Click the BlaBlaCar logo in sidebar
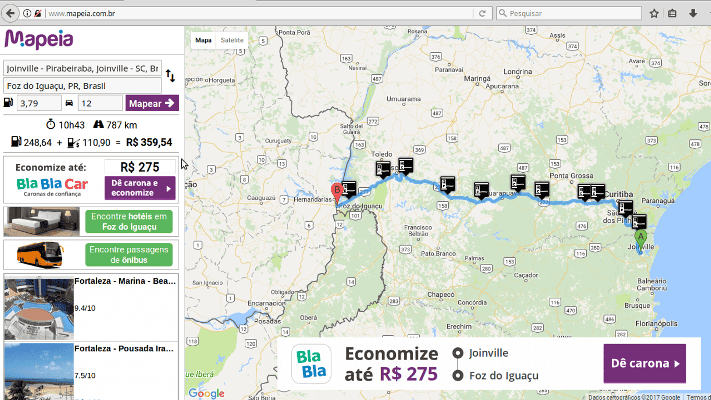 tap(52, 187)
